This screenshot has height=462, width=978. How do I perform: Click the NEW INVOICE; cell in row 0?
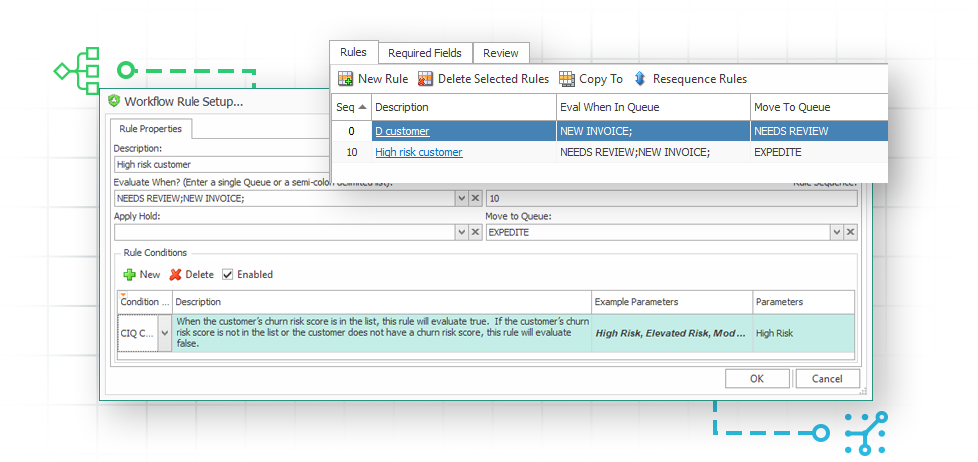654,131
